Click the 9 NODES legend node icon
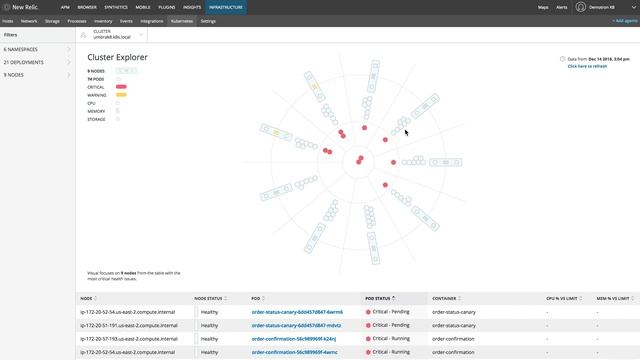The height and width of the screenshot is (360, 640). tap(126, 71)
